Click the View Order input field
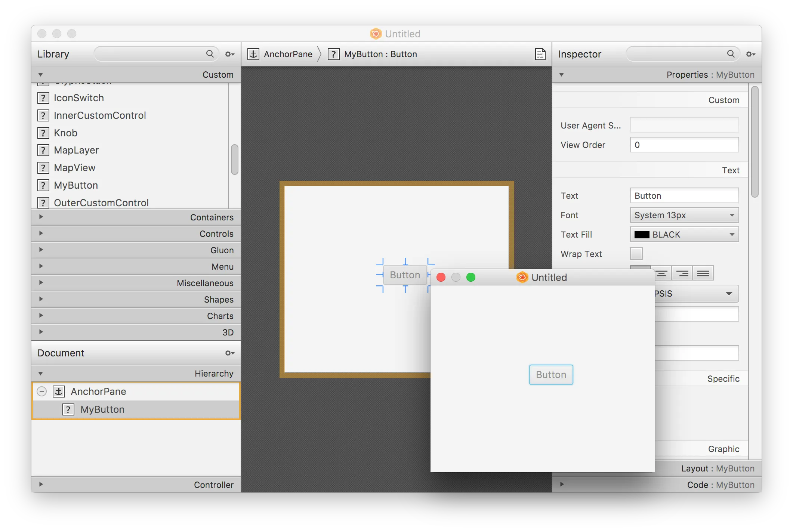 click(x=684, y=145)
